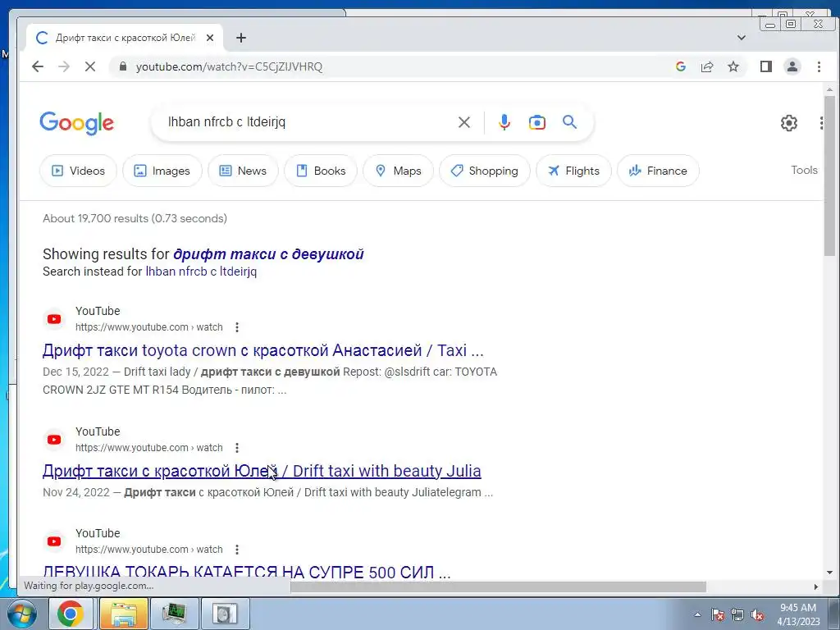Show hidden system tray icons
This screenshot has height=630, width=840.
pos(697,614)
